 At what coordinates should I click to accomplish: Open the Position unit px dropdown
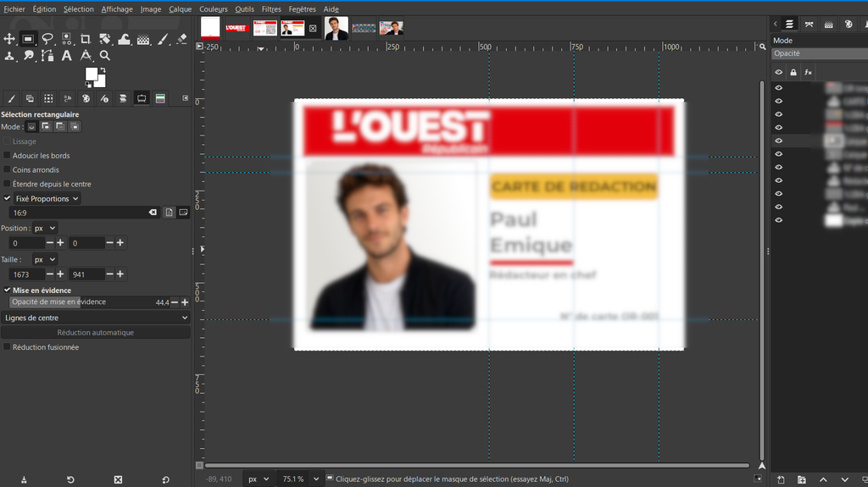click(x=45, y=228)
